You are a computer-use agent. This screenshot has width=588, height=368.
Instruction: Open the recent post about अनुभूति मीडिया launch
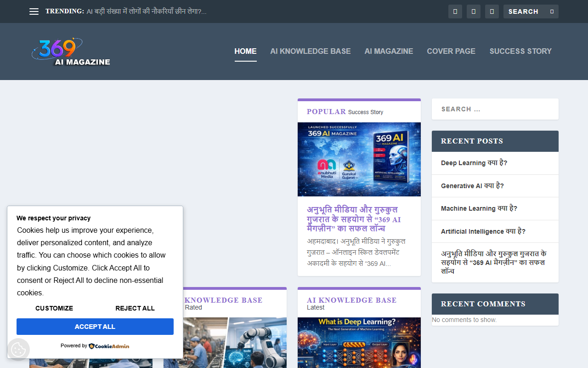[493, 263]
